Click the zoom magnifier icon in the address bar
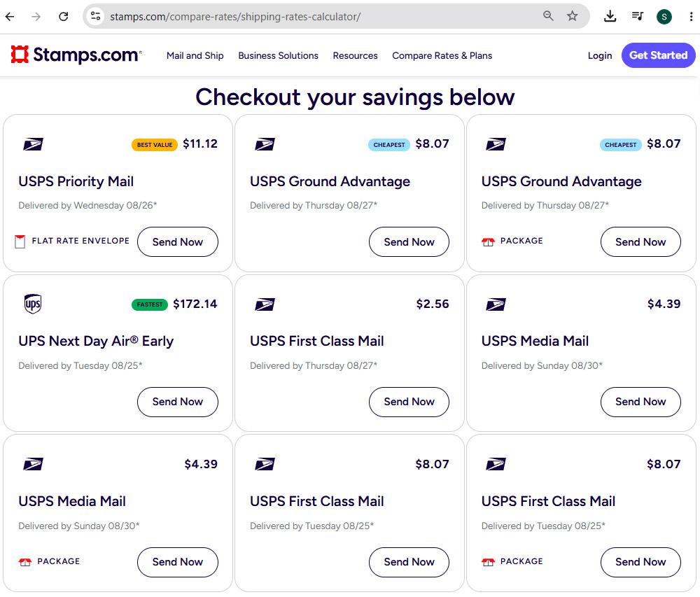700x597 pixels. pos(548,17)
